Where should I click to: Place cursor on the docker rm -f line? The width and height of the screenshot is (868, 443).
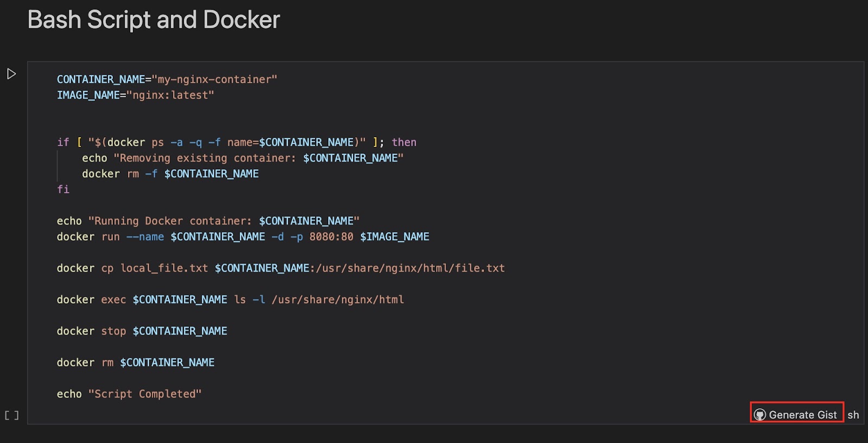170,174
